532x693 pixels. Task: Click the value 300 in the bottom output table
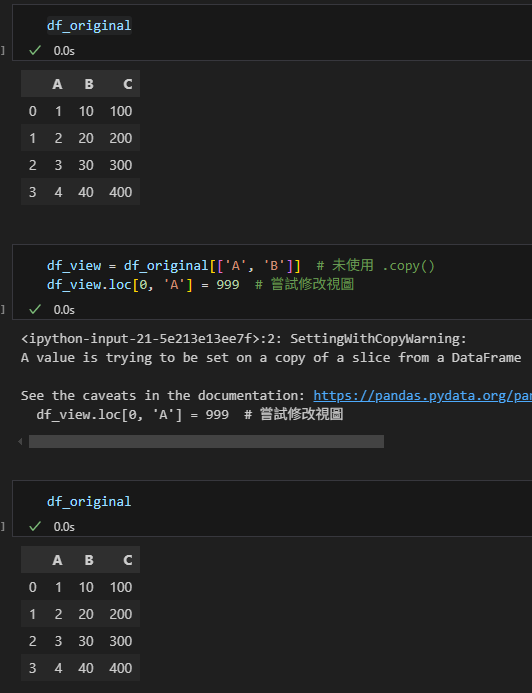(x=121, y=641)
